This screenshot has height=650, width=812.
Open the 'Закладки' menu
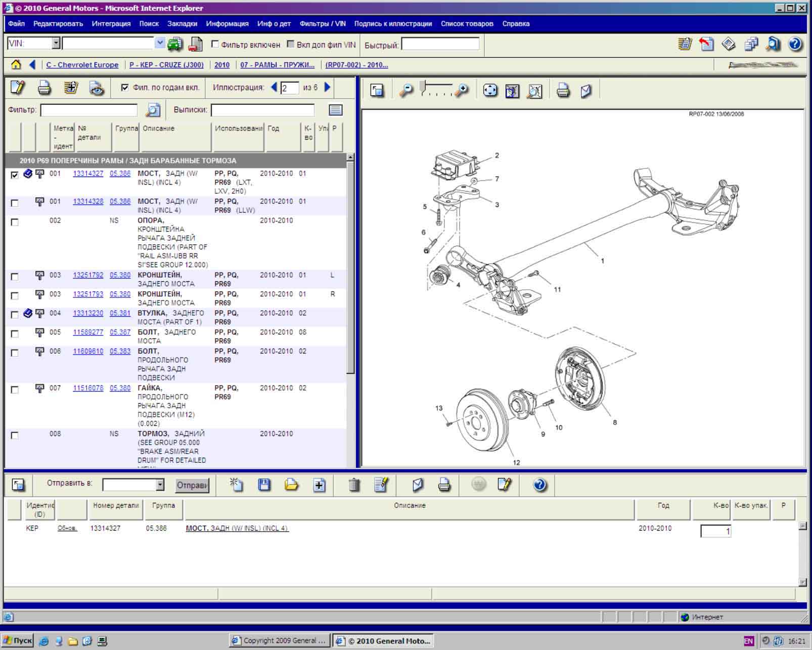coord(182,24)
